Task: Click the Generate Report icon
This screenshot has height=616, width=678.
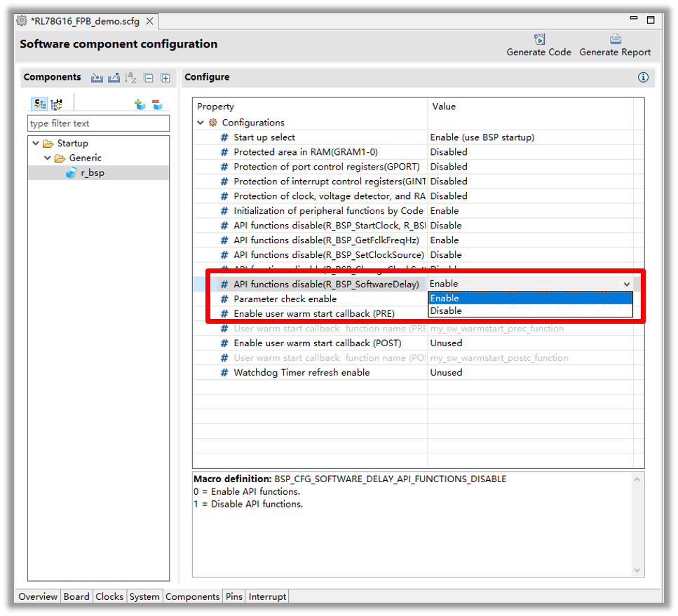Action: (x=616, y=39)
